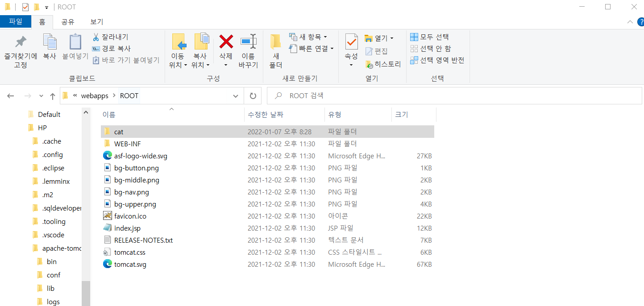Sort by Name (이름) column header
This screenshot has height=306, width=644.
(171, 115)
